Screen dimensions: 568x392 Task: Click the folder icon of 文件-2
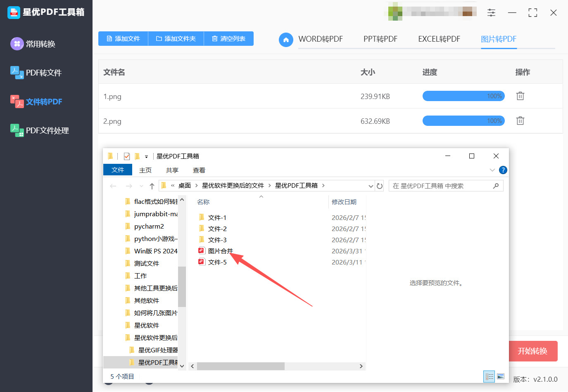202,228
